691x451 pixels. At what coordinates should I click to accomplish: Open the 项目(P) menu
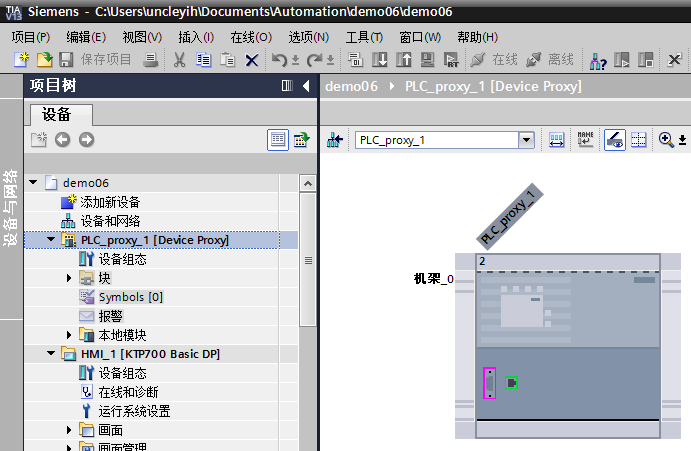30,37
